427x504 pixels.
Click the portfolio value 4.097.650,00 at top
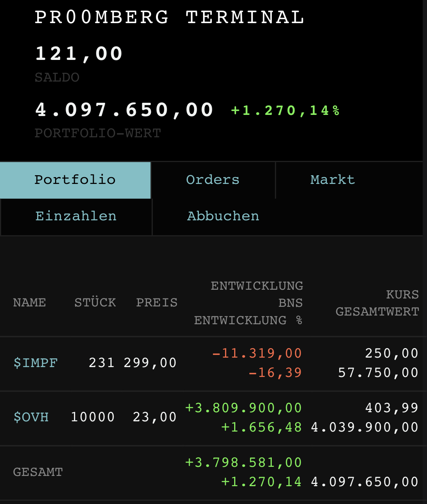coord(124,110)
